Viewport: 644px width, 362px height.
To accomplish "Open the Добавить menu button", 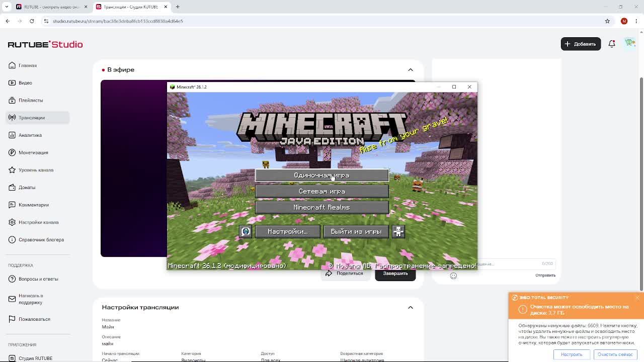I will tap(581, 44).
